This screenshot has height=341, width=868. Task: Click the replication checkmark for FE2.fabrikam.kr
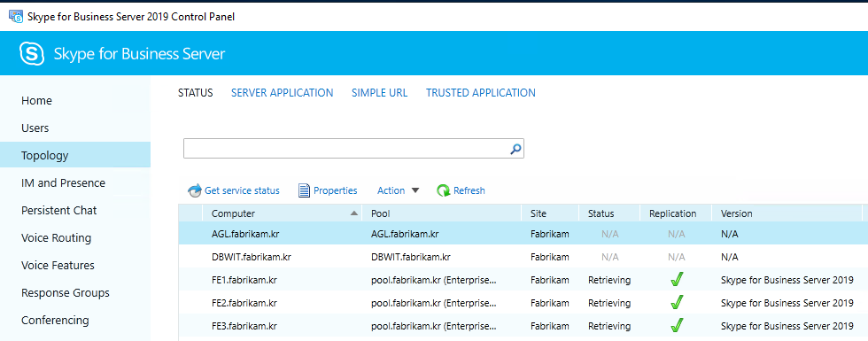coord(676,302)
